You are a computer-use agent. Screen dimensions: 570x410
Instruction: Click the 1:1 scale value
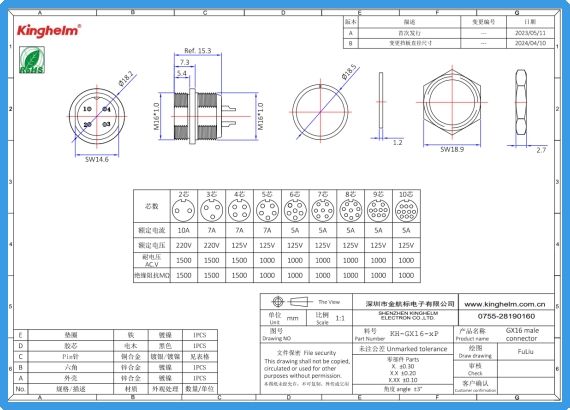coord(340,319)
